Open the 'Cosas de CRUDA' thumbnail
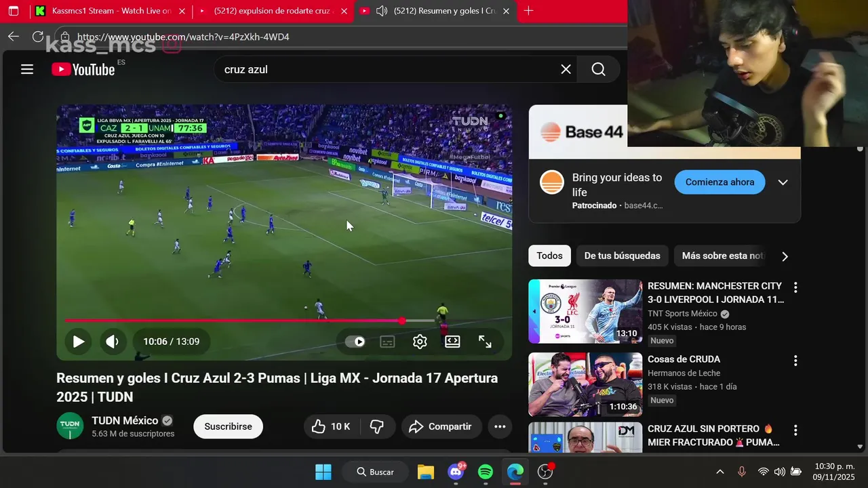Screen dimensions: 868x488 pos(585,384)
